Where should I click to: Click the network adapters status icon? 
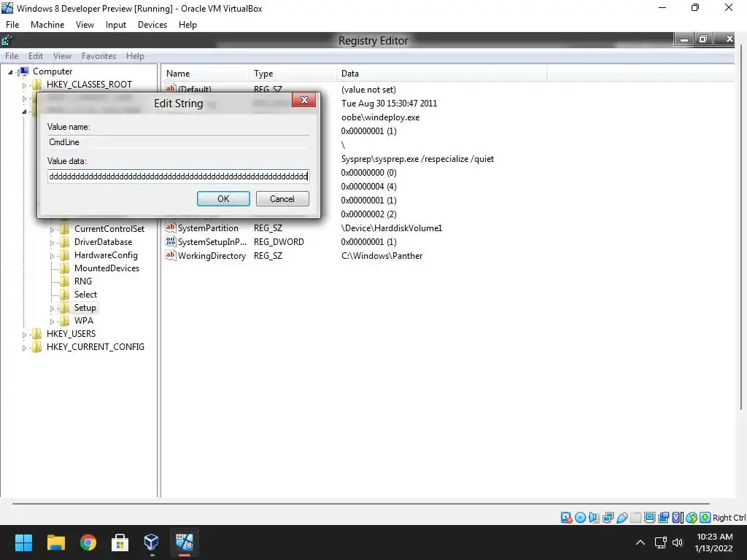tap(608, 518)
